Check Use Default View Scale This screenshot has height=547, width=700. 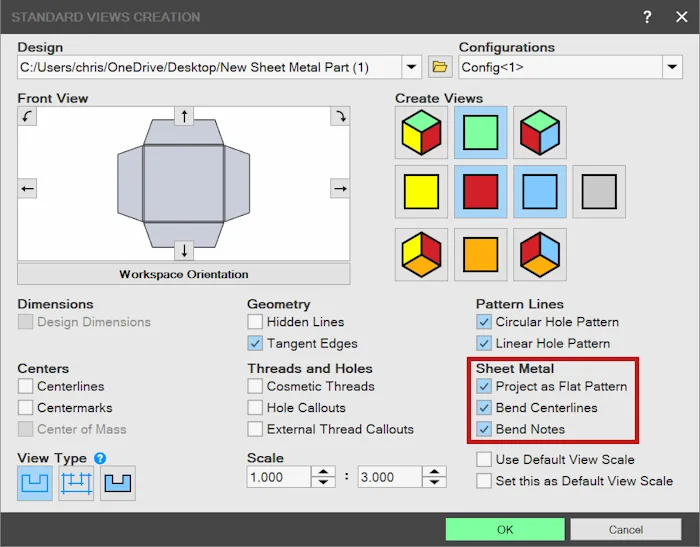click(484, 459)
